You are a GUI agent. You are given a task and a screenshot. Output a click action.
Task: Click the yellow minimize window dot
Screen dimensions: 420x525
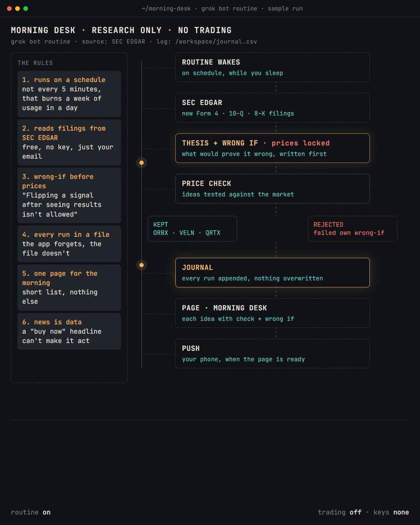(x=17, y=8)
